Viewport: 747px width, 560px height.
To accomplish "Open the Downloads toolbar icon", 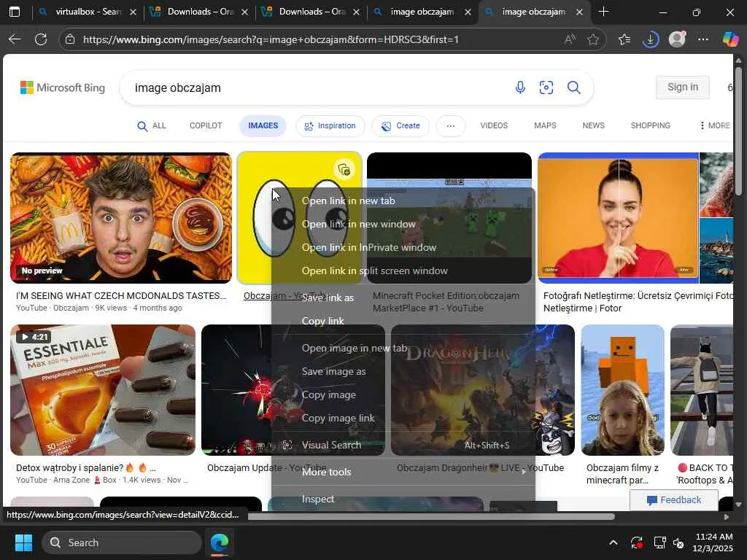I will [x=650, y=39].
